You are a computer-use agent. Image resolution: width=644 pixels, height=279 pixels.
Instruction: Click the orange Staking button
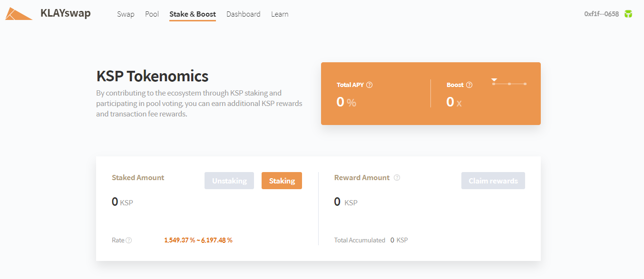pos(282,181)
